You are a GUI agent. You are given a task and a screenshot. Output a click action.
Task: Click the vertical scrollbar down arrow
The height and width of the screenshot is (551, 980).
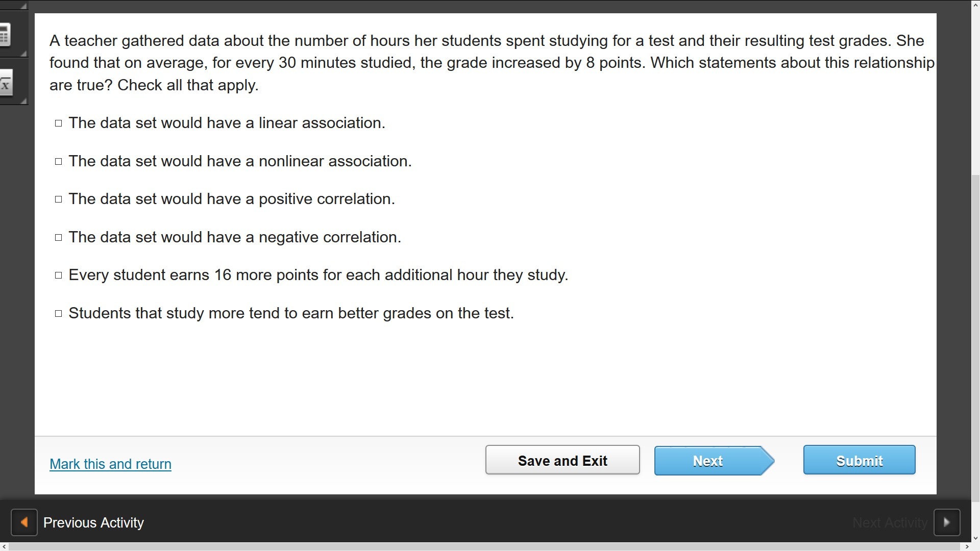(x=975, y=538)
